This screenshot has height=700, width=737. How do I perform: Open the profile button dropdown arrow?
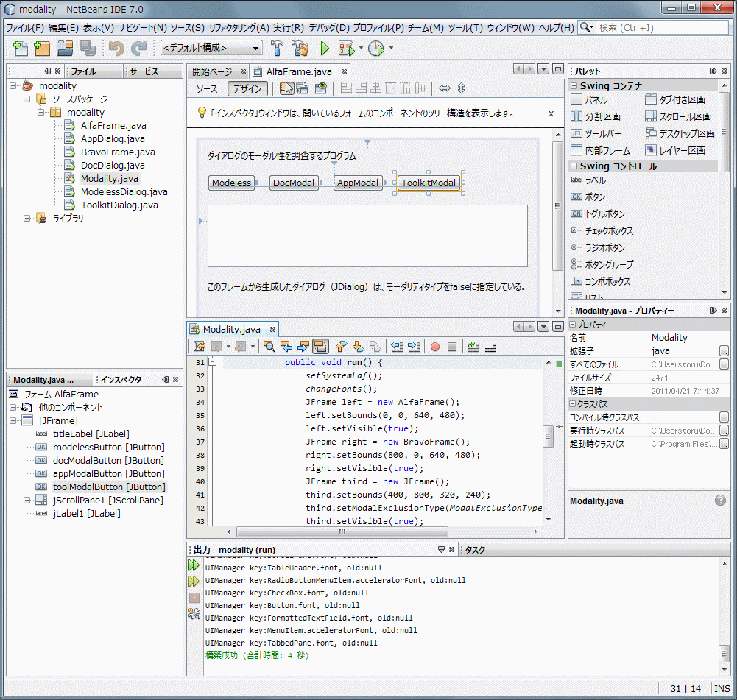(391, 48)
